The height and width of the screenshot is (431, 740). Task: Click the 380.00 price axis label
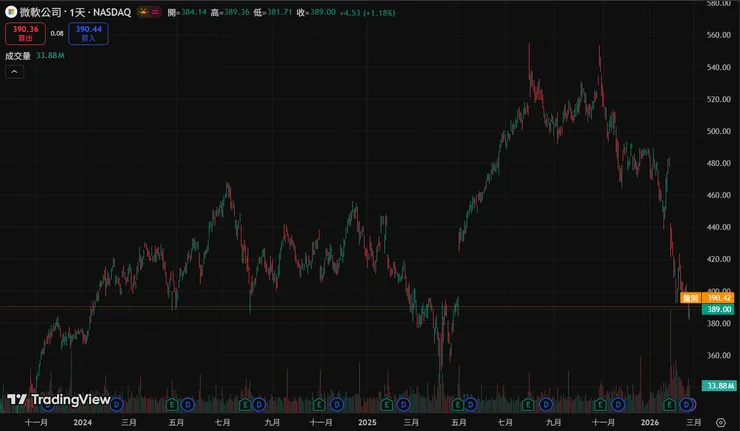(x=719, y=323)
